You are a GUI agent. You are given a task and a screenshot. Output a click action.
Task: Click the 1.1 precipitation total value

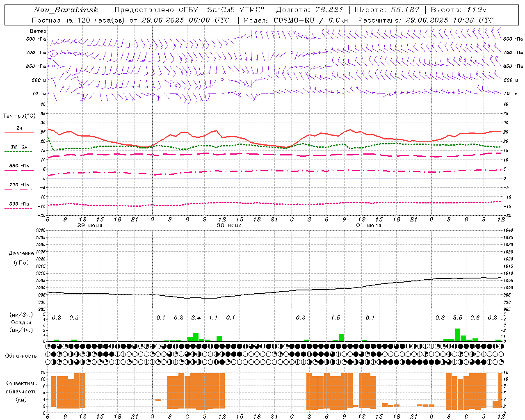[213, 317]
